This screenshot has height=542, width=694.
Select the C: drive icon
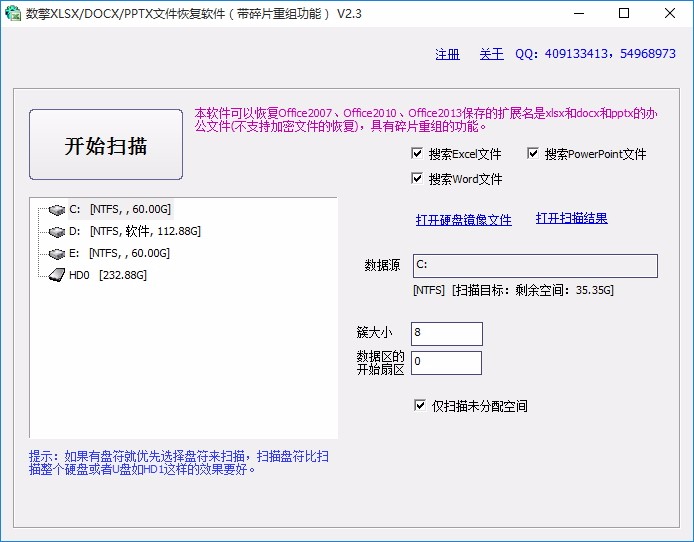(57, 210)
